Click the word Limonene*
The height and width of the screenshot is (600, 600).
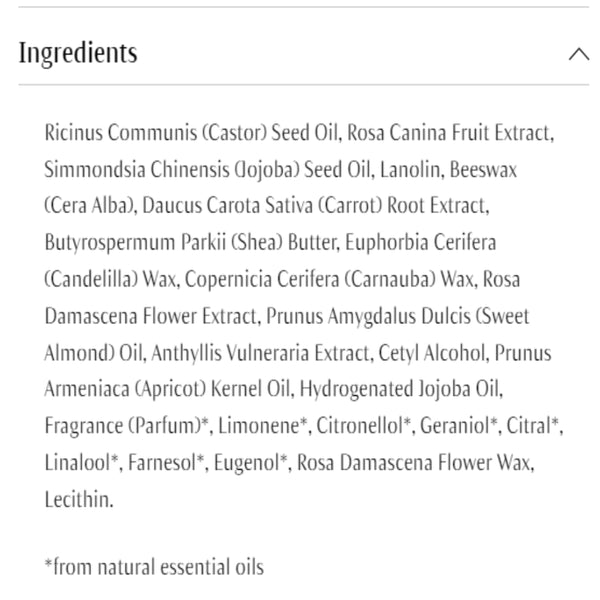262,426
